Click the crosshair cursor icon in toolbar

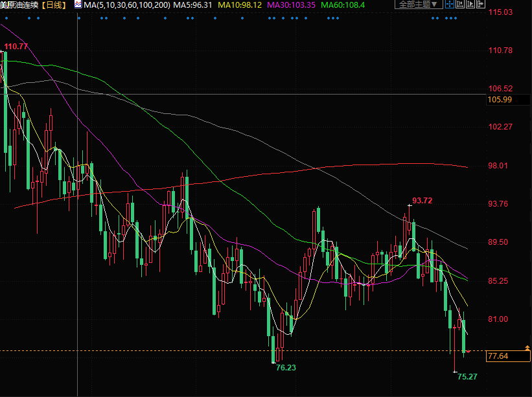coord(449,5)
